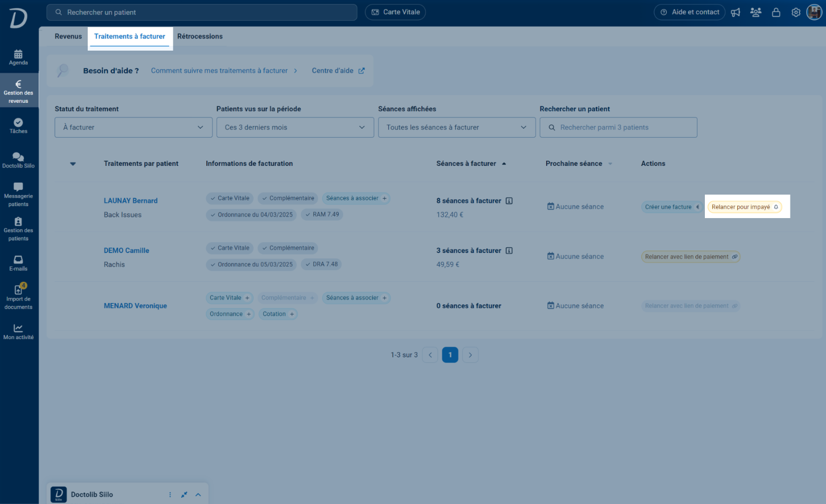Switch to the Rétrocessions tab
Image resolution: width=826 pixels, height=504 pixels.
click(200, 37)
